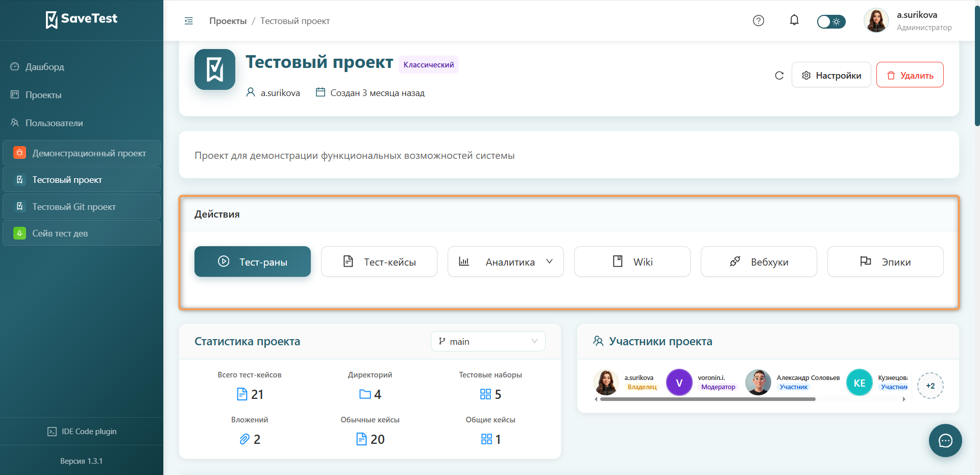Click Общие кейсы count 1

[x=491, y=439]
